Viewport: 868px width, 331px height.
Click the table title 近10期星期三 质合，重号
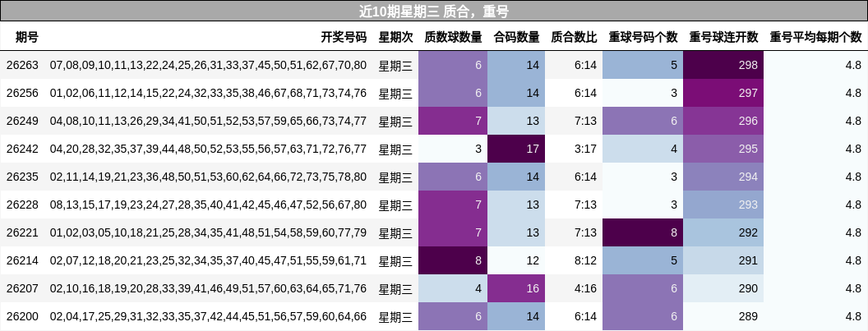pos(434,11)
